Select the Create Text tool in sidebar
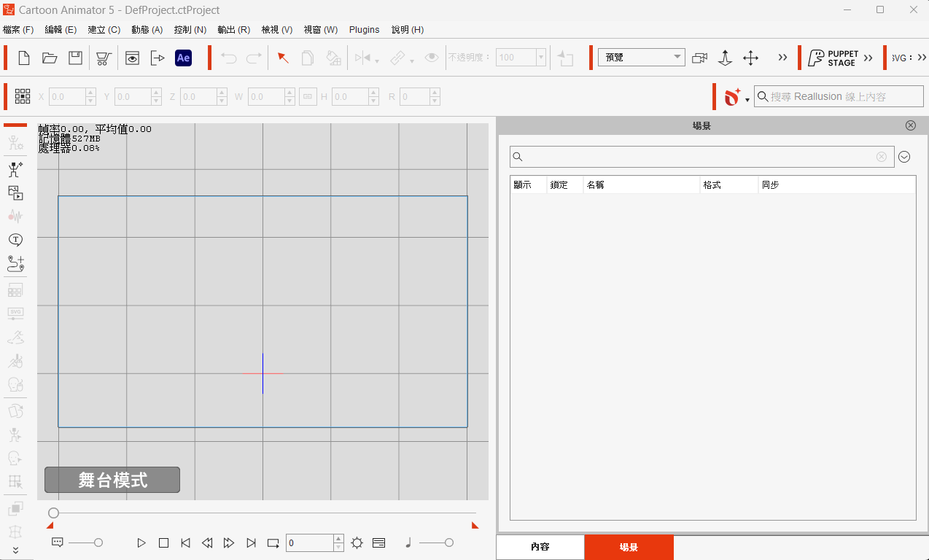929x560 pixels. coord(15,240)
